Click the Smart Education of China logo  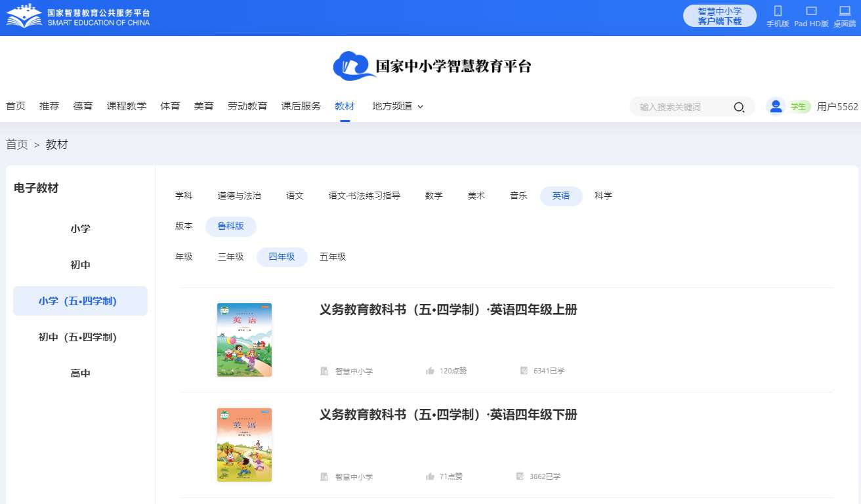78,17
